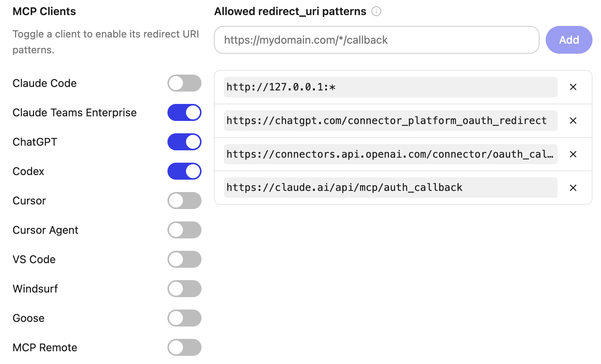601x364 pixels.
Task: Open the redirect_uri patterns info tooltip
Action: (x=377, y=11)
